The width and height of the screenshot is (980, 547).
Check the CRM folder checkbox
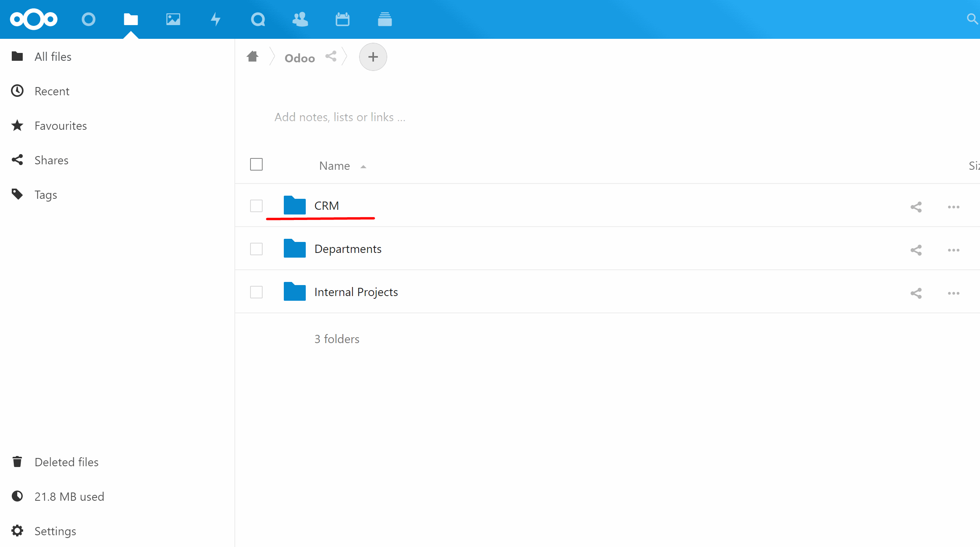[x=256, y=206]
